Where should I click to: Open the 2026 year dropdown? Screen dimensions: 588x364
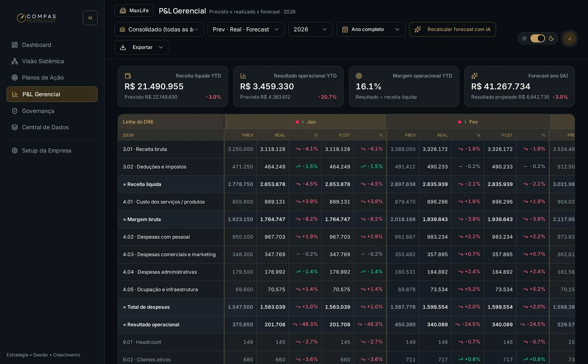click(311, 29)
